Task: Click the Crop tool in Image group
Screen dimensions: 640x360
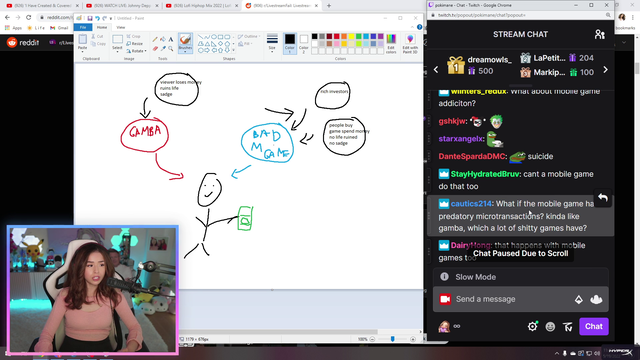Action: (134, 36)
